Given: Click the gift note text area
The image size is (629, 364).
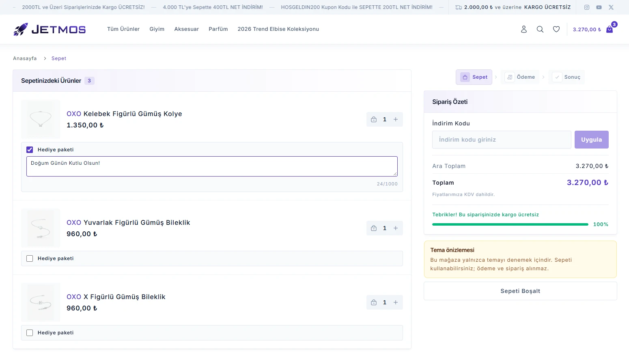Looking at the screenshot, I should [212, 166].
